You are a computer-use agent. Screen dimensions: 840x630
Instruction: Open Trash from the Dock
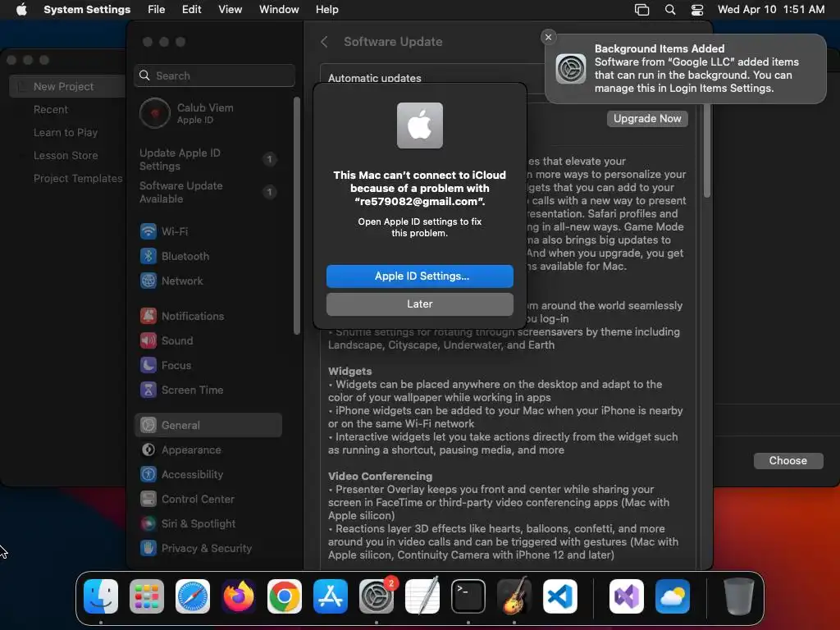pyautogui.click(x=739, y=596)
